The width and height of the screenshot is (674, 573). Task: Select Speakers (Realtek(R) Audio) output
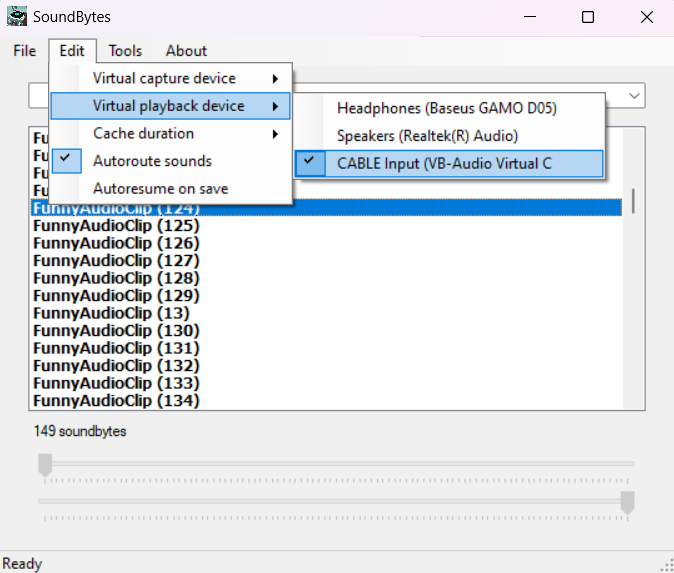[x=427, y=136]
